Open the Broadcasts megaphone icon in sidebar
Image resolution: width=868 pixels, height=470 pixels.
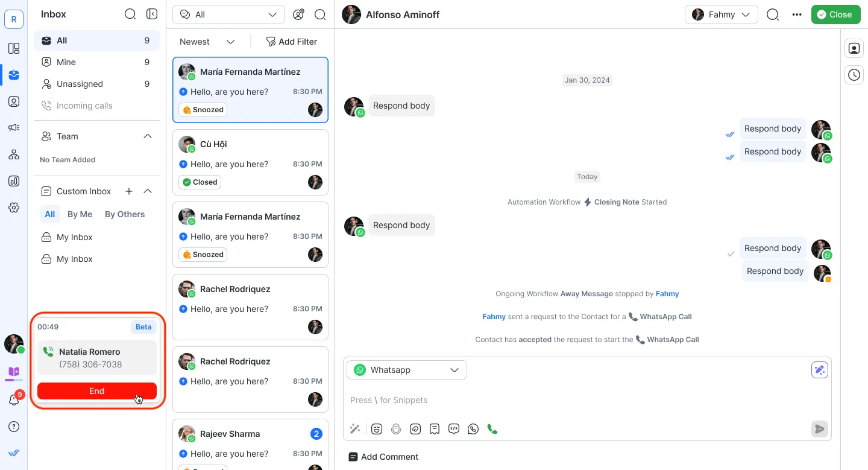coord(14,128)
